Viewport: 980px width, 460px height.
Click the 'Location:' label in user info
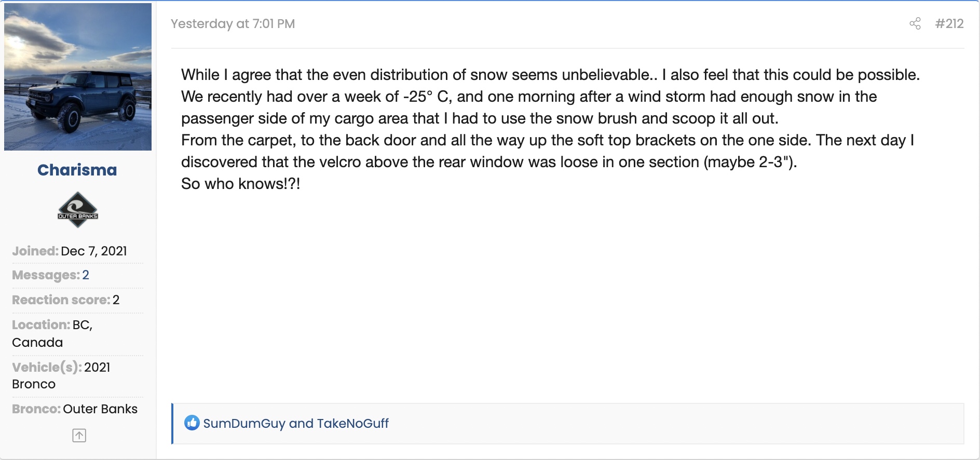pyautogui.click(x=41, y=325)
